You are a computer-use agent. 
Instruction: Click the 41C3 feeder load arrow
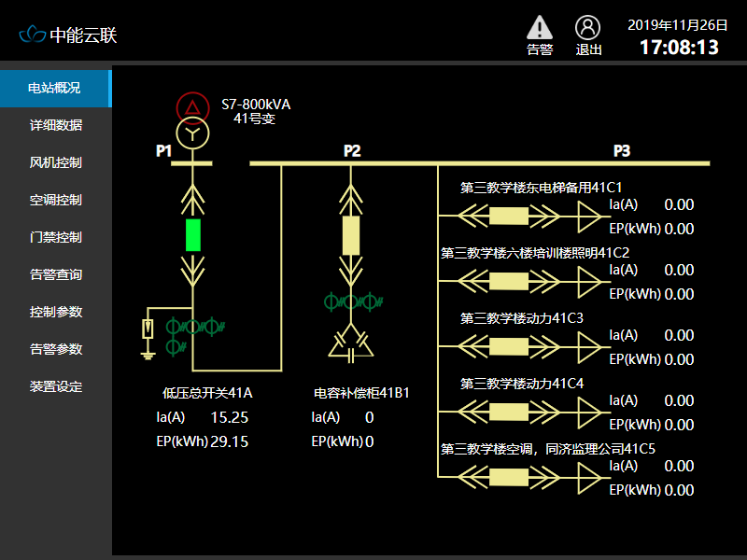(x=588, y=347)
